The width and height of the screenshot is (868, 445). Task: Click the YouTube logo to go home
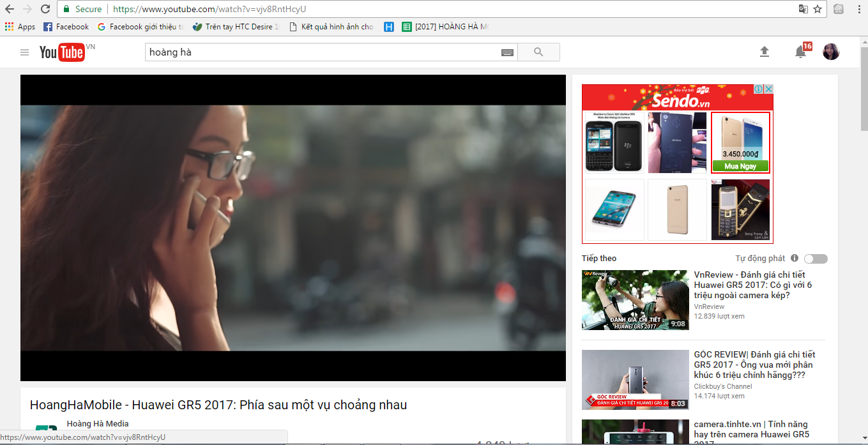pos(62,52)
